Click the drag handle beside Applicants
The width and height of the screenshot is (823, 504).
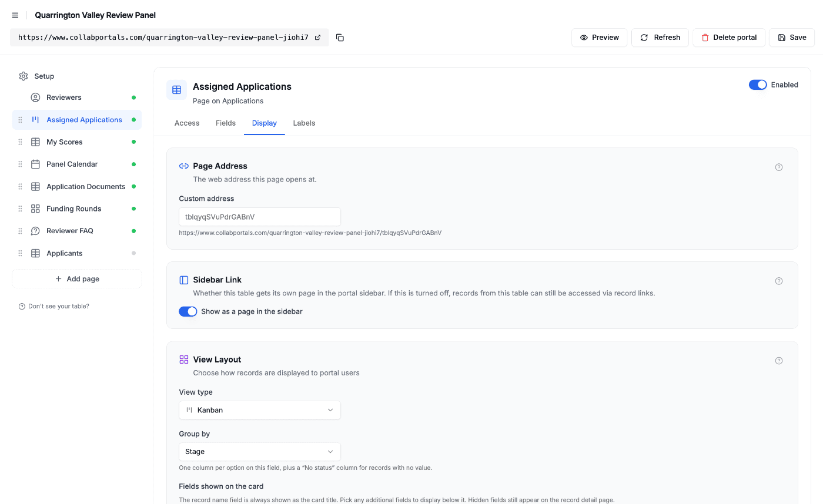tap(20, 253)
